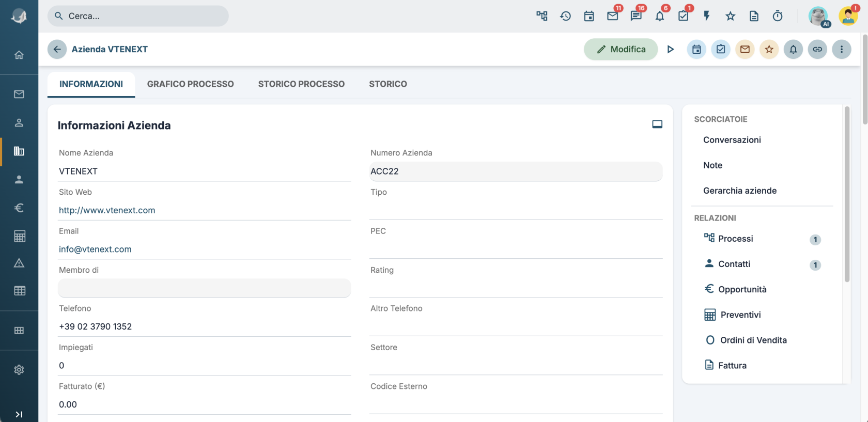This screenshot has width=868, height=422.
Task: Open Gerarchia aziende shortcut
Action: [x=740, y=191]
